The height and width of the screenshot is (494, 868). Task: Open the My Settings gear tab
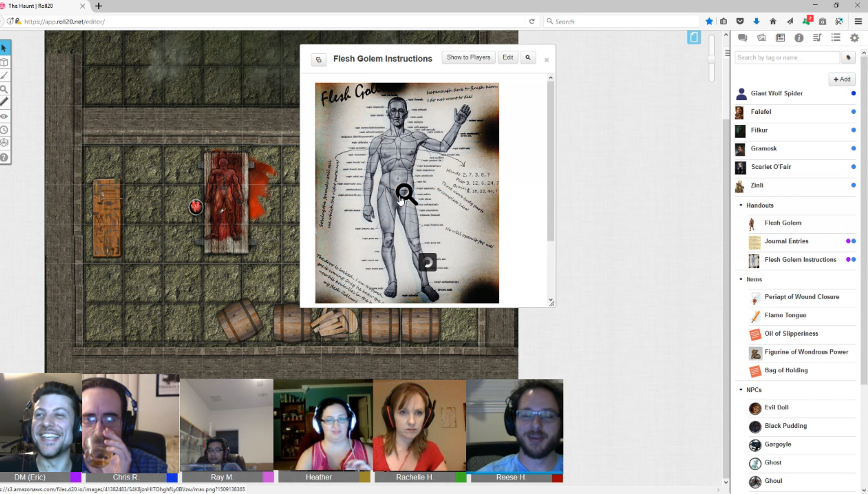click(854, 38)
